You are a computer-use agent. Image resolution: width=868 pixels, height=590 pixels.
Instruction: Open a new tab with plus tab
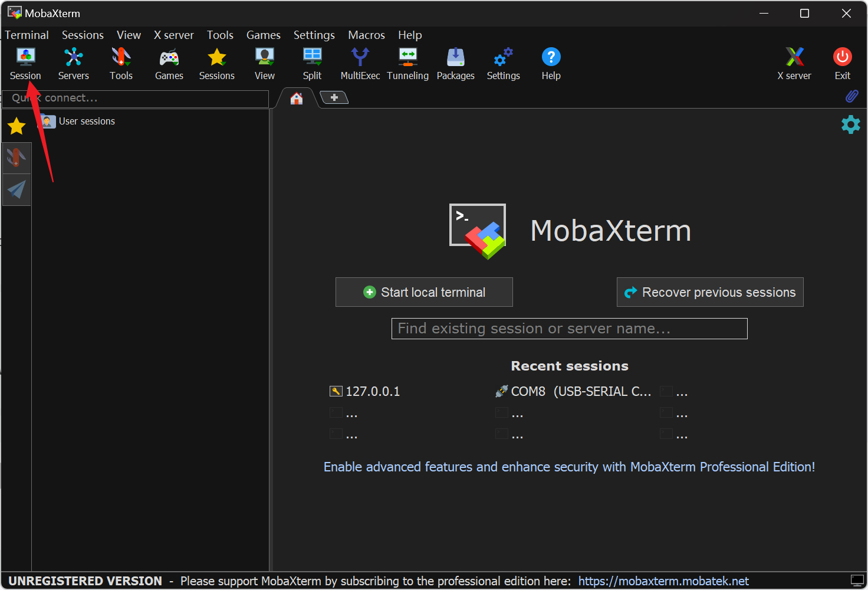pyautogui.click(x=334, y=97)
